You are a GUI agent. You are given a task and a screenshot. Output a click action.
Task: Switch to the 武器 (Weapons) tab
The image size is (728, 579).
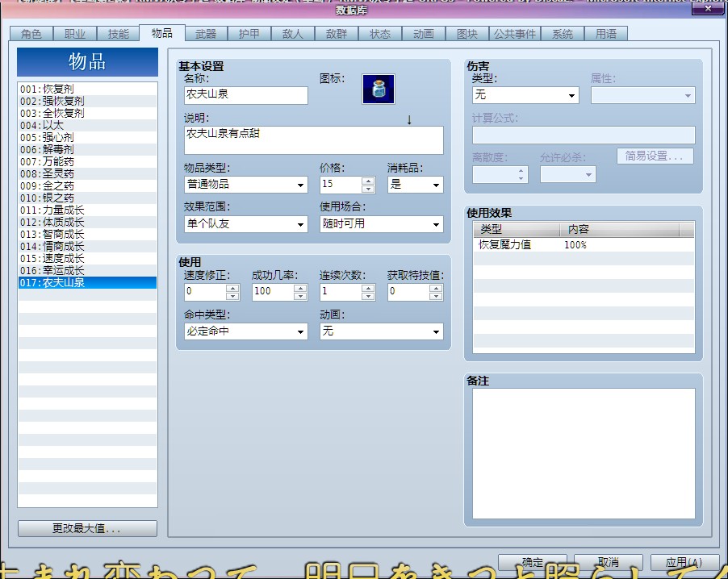click(x=204, y=34)
